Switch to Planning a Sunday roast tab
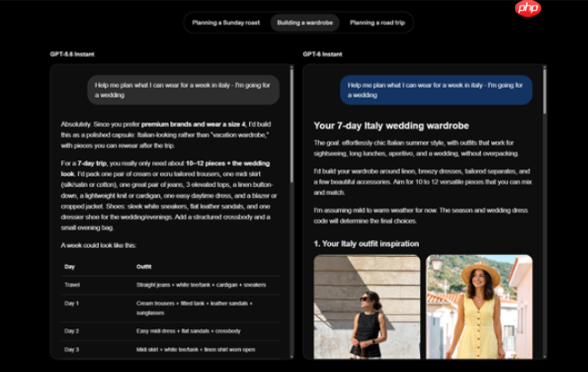588x372 pixels. [x=226, y=22]
